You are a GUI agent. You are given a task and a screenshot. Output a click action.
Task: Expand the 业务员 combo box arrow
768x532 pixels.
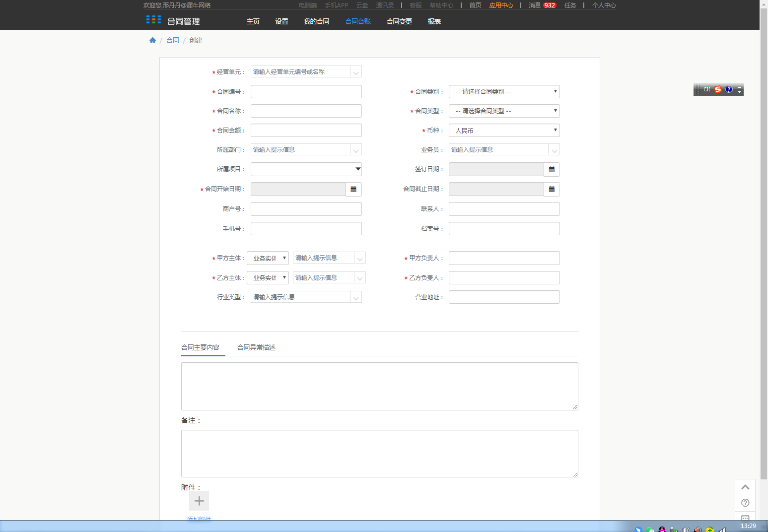pos(554,150)
